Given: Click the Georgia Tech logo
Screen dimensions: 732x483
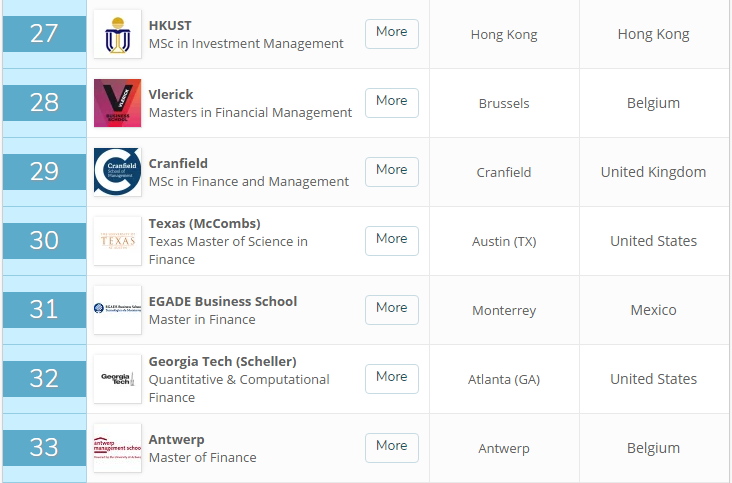Looking at the screenshot, I should point(117,379).
